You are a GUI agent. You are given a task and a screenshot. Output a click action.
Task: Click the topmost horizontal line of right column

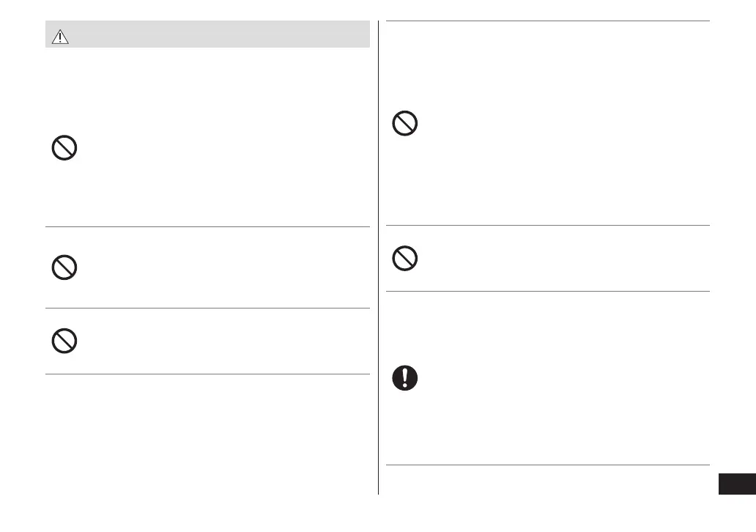pyautogui.click(x=547, y=21)
